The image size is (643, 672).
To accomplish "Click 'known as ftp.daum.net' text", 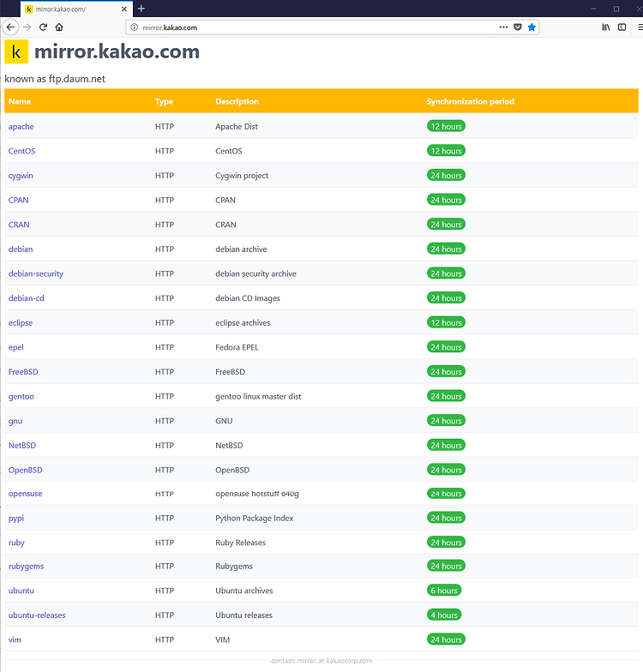I will point(55,79).
